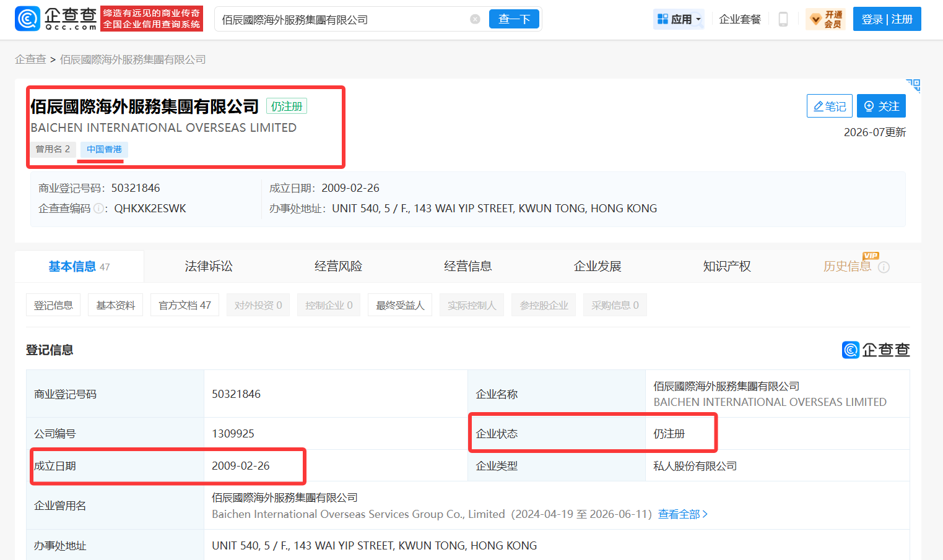Switch to the 知识产权 tab

[x=727, y=266]
